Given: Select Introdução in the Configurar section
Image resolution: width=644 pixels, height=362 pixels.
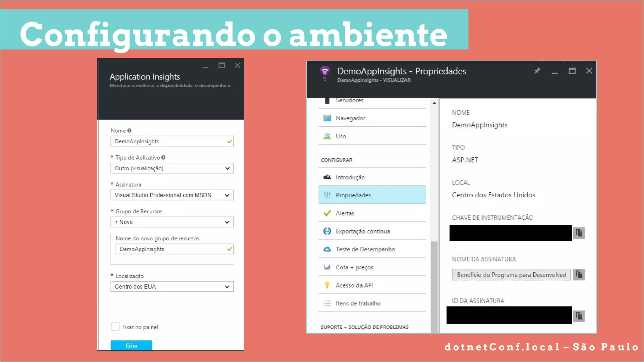Looking at the screenshot, I should click(372, 177).
